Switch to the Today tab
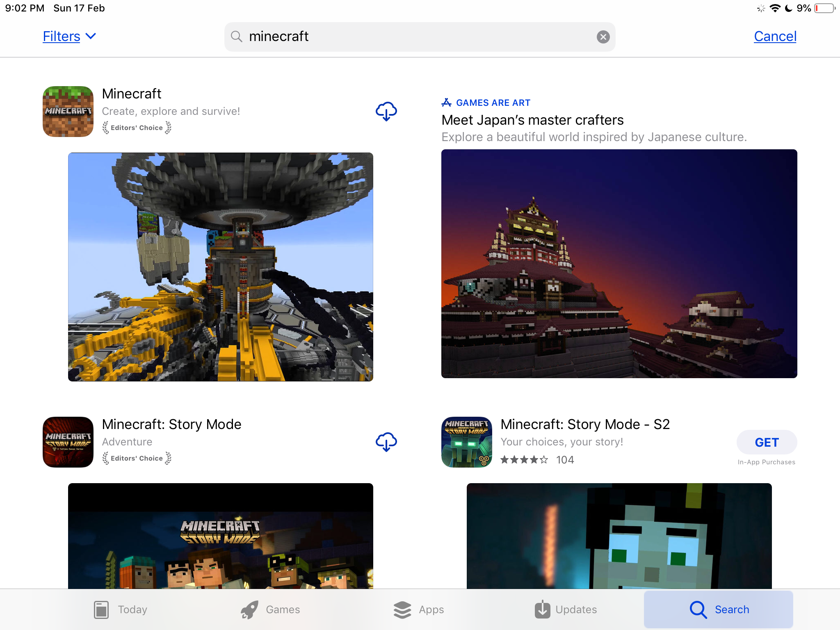The image size is (840, 630). 121,609
